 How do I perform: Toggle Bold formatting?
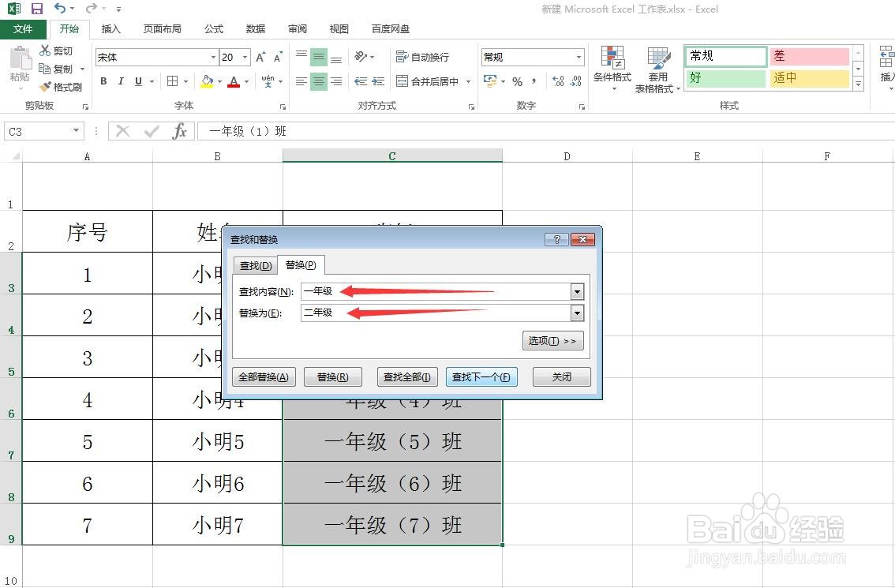[x=103, y=81]
